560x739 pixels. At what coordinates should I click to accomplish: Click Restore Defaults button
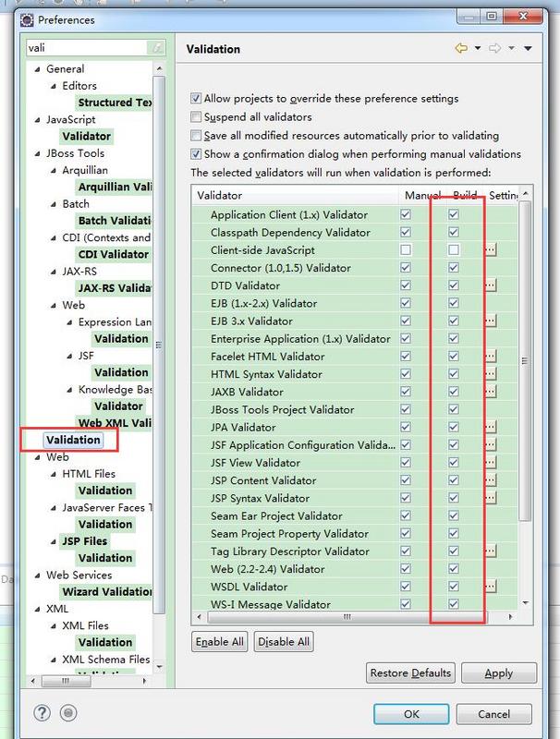pyautogui.click(x=410, y=673)
